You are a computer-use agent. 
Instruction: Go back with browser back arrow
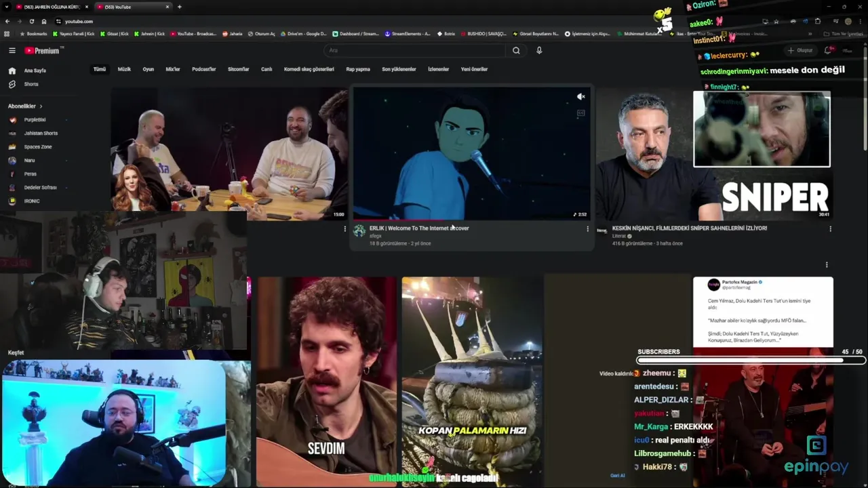7,21
